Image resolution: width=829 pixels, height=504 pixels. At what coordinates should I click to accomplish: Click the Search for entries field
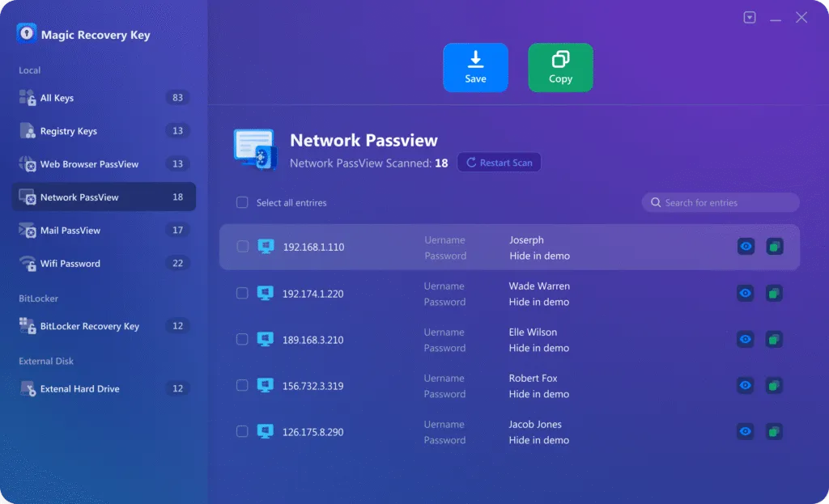(720, 202)
